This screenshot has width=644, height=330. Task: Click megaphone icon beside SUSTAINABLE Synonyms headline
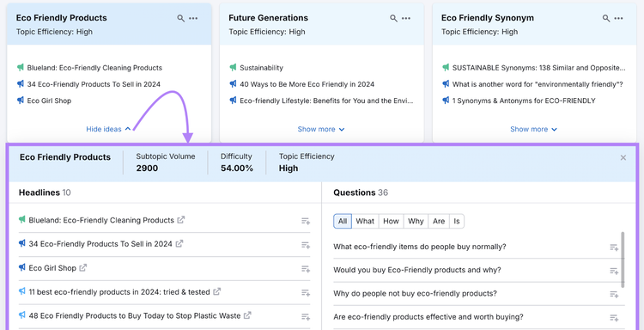(x=446, y=67)
